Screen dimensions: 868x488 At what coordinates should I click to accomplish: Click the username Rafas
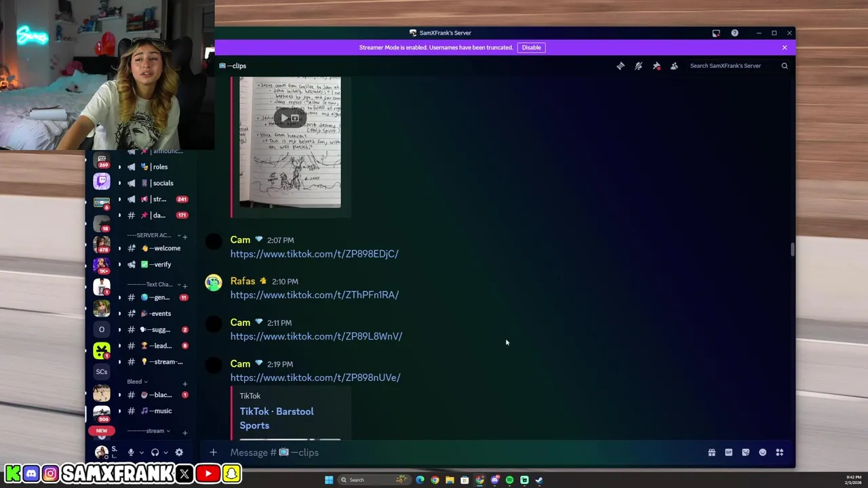point(243,281)
